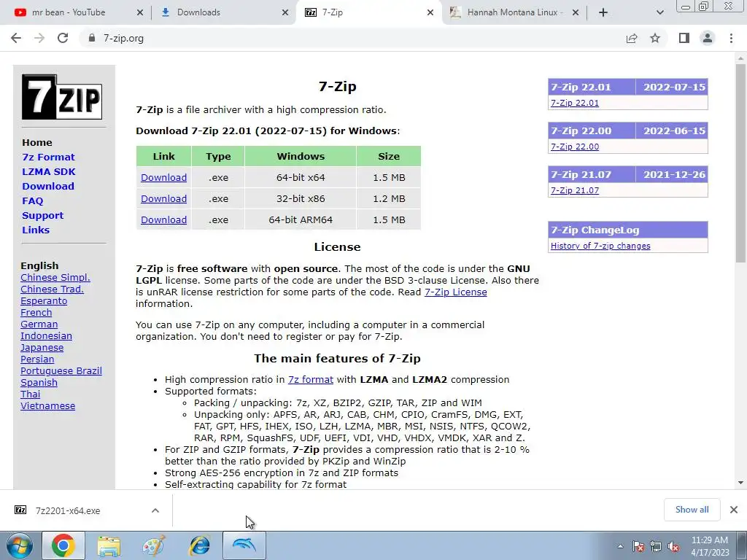Switch to the Hannah Montana Linux tab
747x560 pixels.
point(516,12)
